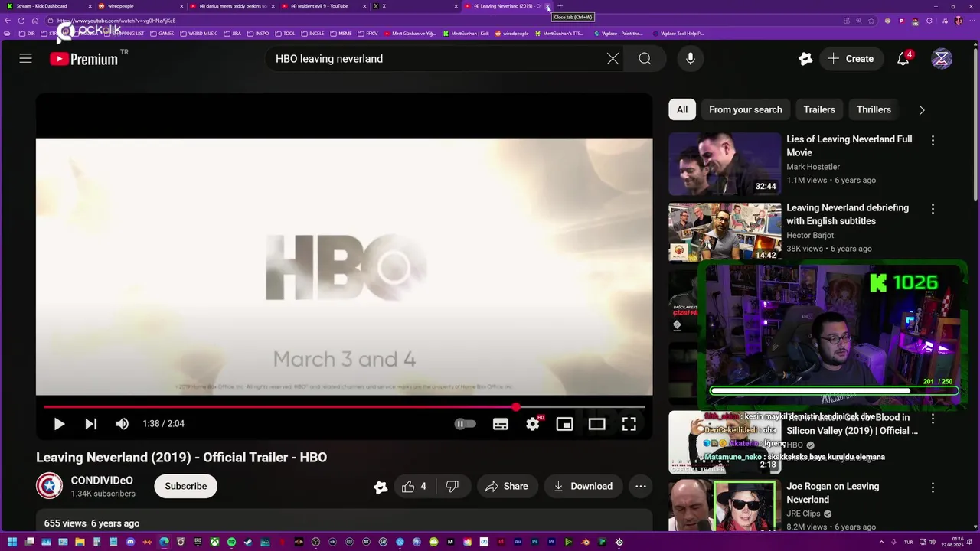Open File Explorer from the taskbar

click(80, 542)
